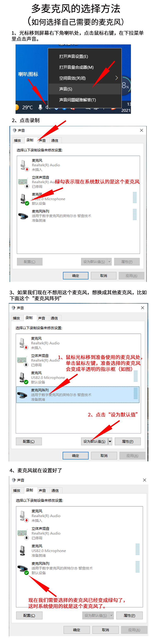Screen dimensions: 156x644
Task: Click the 属性(P) button in step 3 dialog
Action: click(128, 441)
